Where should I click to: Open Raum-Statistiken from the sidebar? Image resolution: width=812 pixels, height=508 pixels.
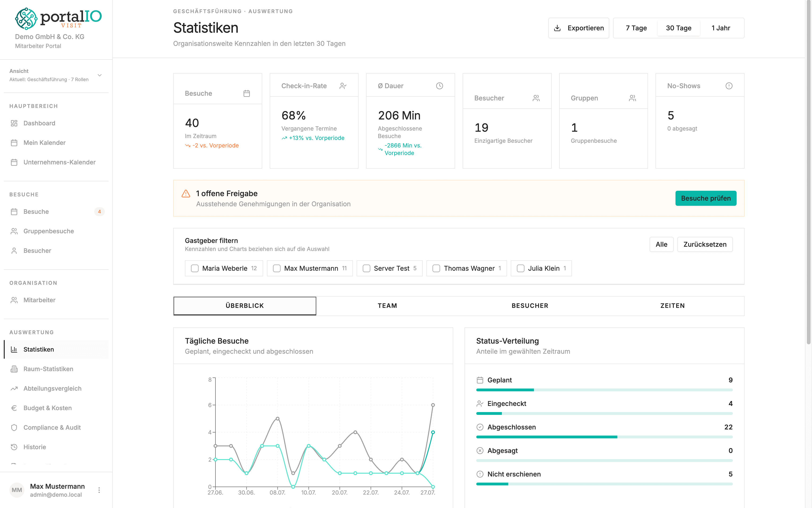tap(56, 369)
